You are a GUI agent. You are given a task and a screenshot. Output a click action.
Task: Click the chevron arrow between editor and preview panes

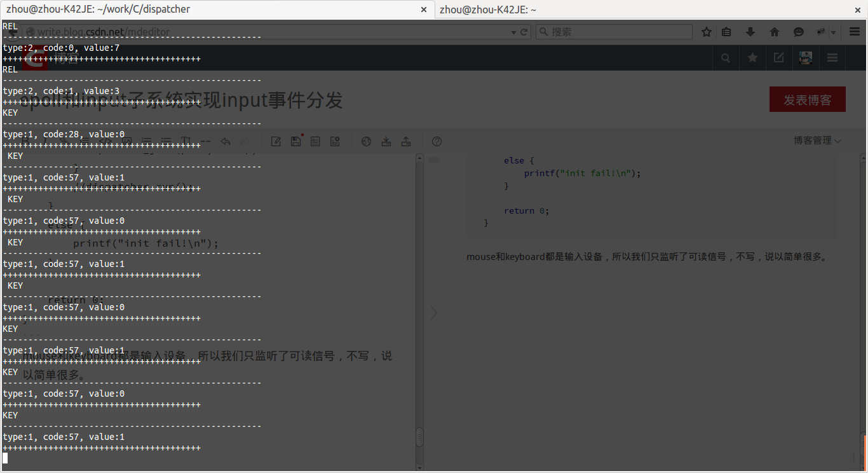[x=433, y=313]
